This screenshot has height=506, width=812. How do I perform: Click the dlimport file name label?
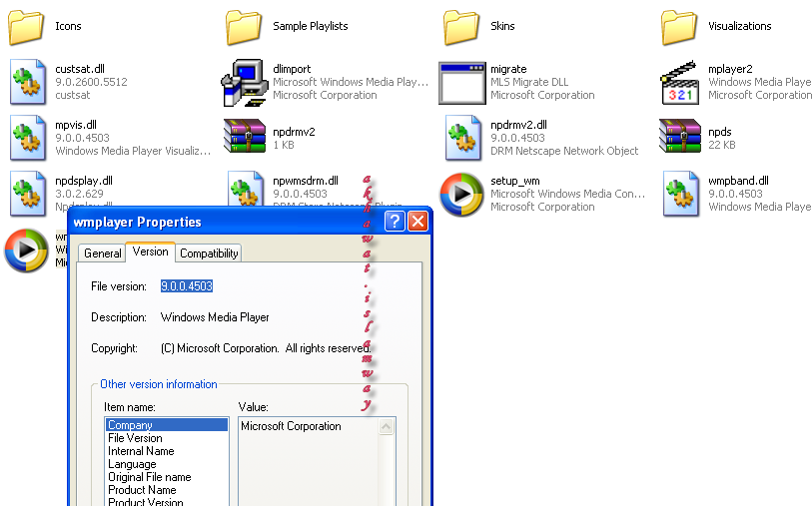[292, 69]
